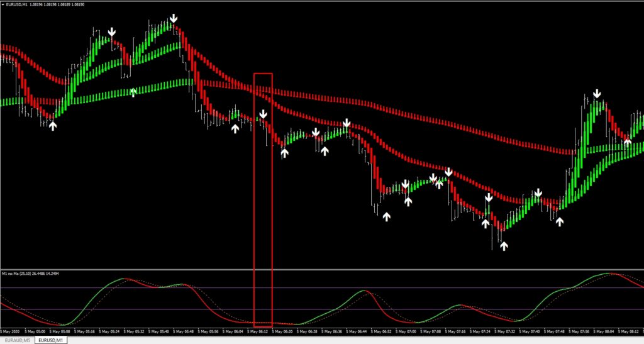Image resolution: width=644 pixels, height=344 pixels.
Task: Click the M1 rsx Ma indicator label
Action: (35, 274)
